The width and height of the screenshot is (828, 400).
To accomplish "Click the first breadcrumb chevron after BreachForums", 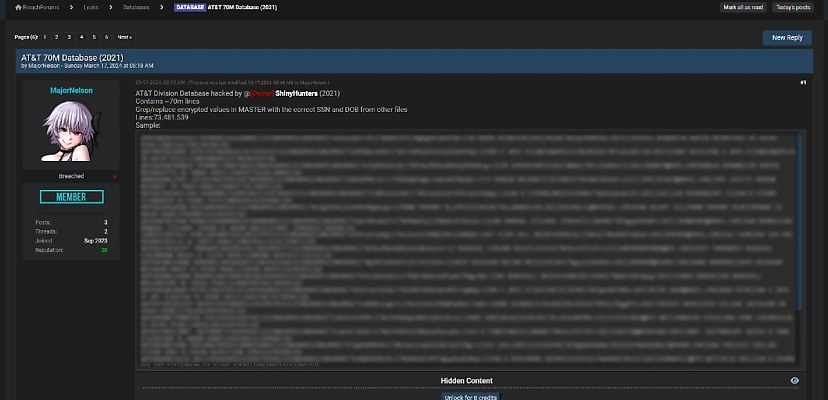I will click(x=71, y=7).
